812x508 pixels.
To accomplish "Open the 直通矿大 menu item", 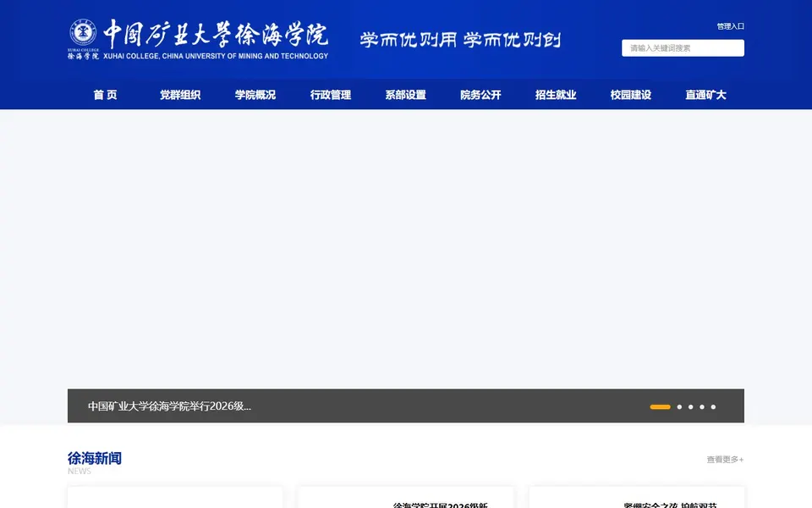I will click(x=705, y=95).
